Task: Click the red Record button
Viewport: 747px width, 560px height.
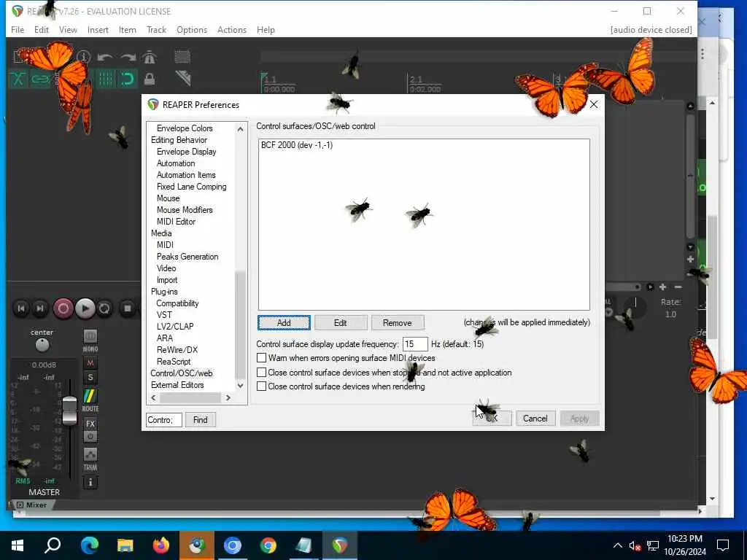Action: [63, 308]
